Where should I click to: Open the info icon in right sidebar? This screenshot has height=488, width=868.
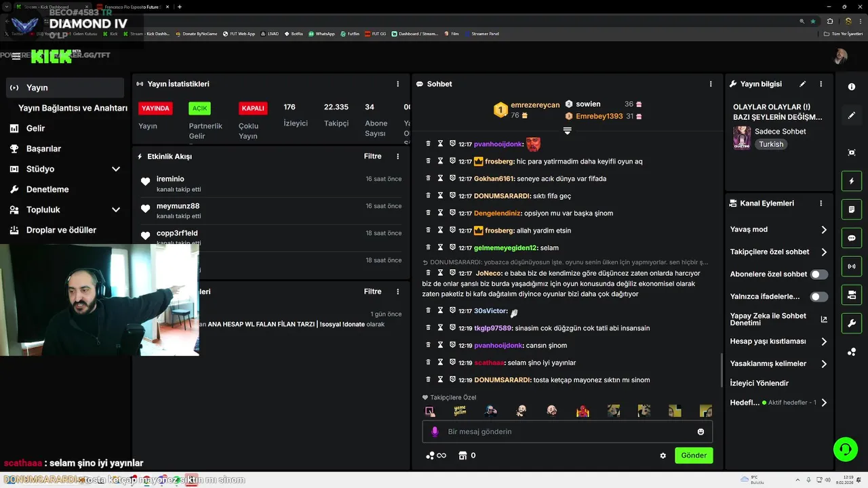point(852,87)
